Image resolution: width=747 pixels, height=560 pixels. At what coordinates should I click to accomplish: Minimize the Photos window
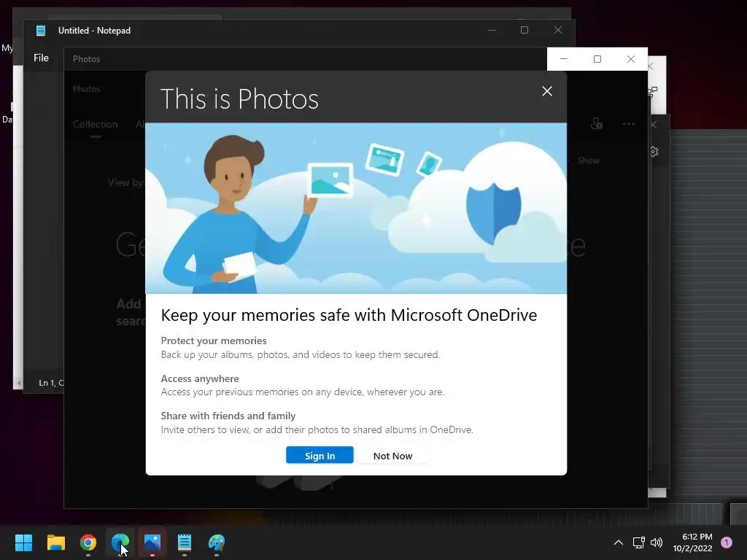pyautogui.click(x=564, y=59)
